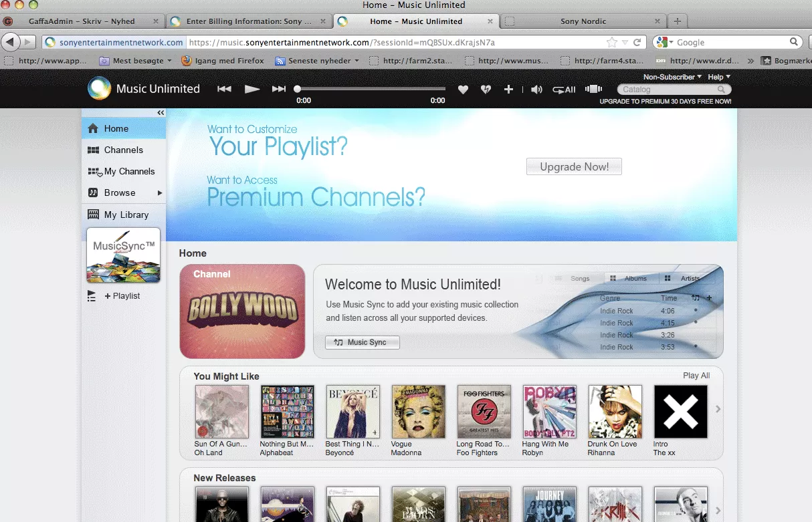Dislike the song with broken heart icon

click(486, 90)
